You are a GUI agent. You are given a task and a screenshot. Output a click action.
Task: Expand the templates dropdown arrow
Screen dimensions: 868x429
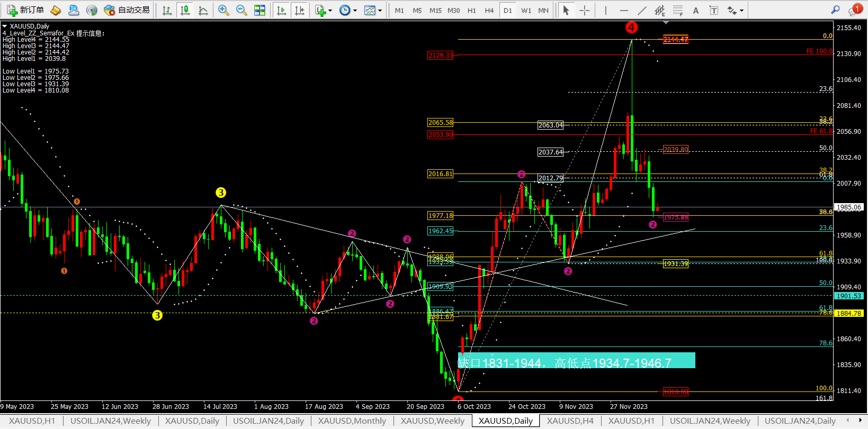click(380, 11)
